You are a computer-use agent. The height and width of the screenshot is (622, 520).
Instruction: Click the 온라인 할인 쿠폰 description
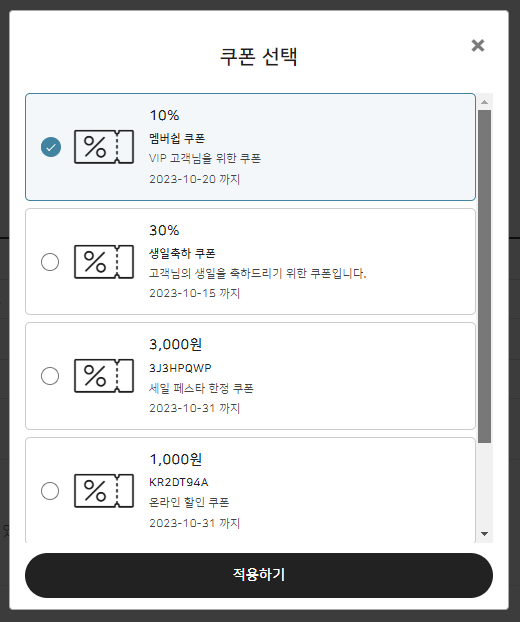click(x=189, y=502)
